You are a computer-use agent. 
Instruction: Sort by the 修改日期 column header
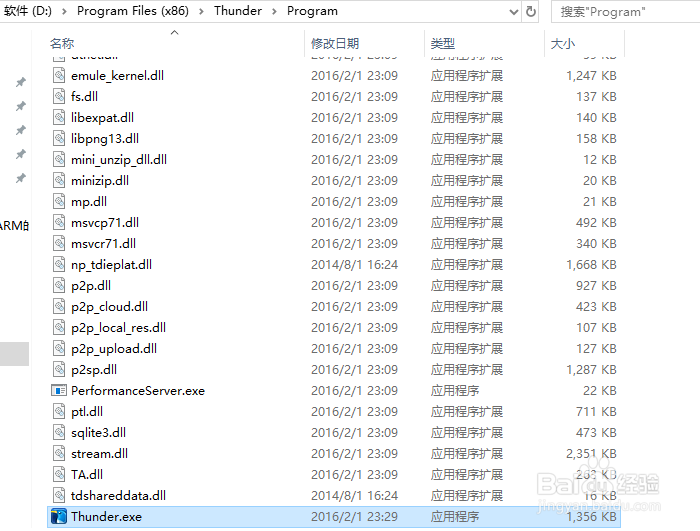[x=335, y=43]
